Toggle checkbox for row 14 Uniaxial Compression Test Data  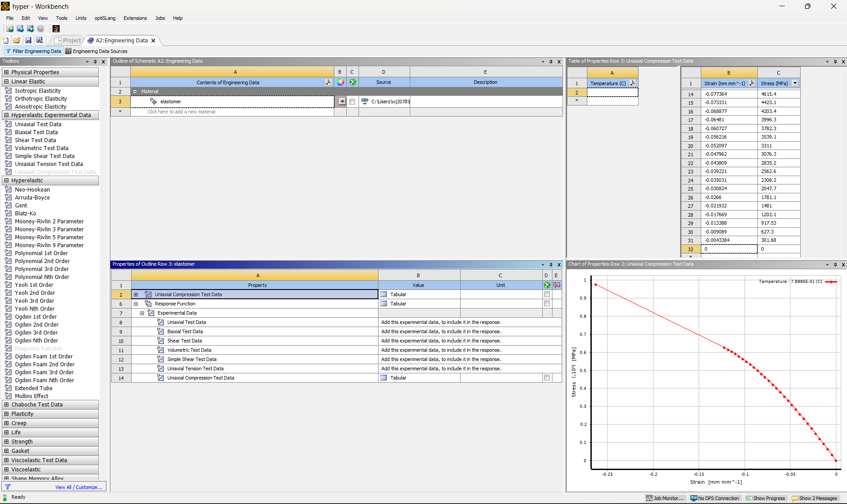click(547, 378)
